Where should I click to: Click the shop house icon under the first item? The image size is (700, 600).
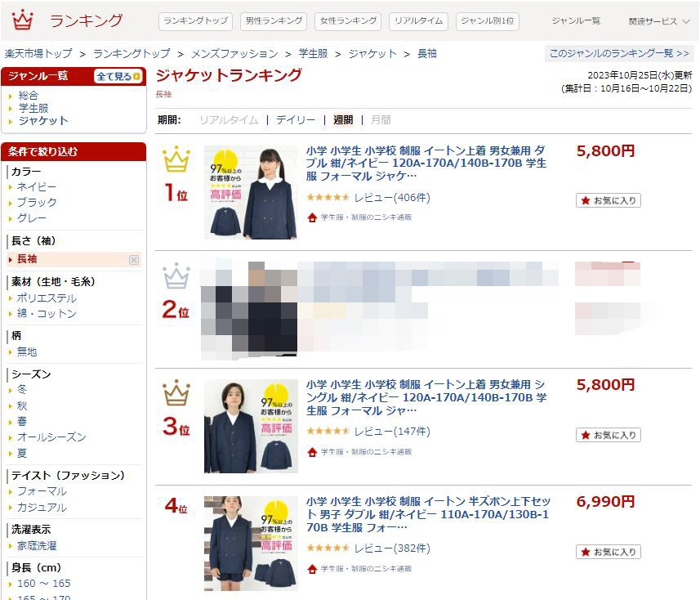coord(312,217)
